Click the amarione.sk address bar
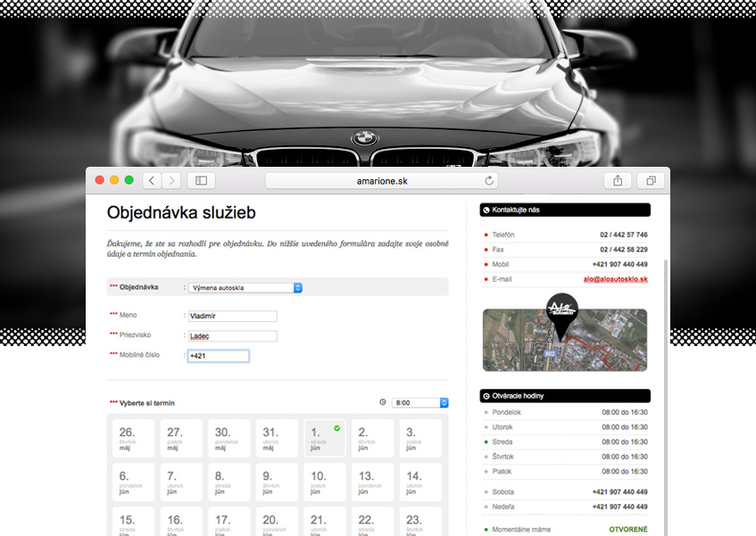The image size is (756, 536). 382,181
